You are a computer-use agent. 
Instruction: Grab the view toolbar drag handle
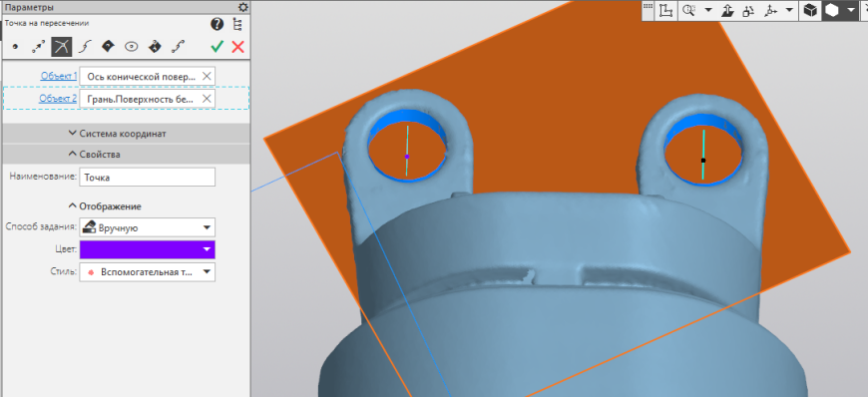coord(648,6)
